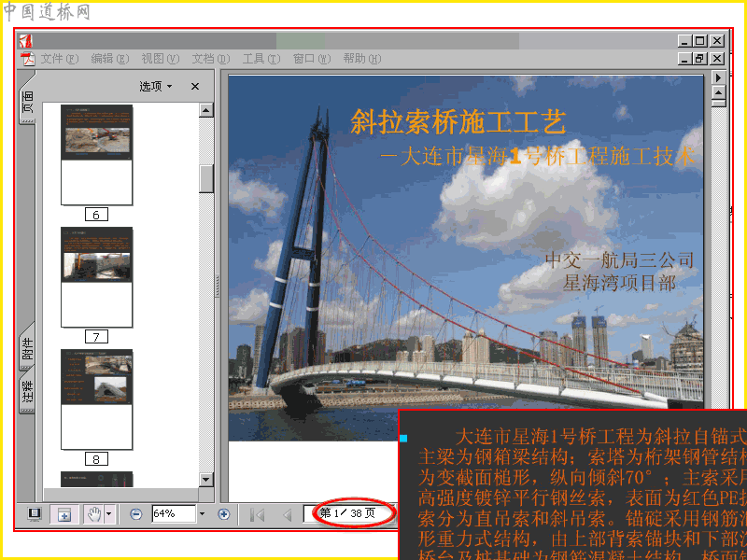Switch to the 注释 side tab
Screen dimensions: 747x560
(x=28, y=391)
